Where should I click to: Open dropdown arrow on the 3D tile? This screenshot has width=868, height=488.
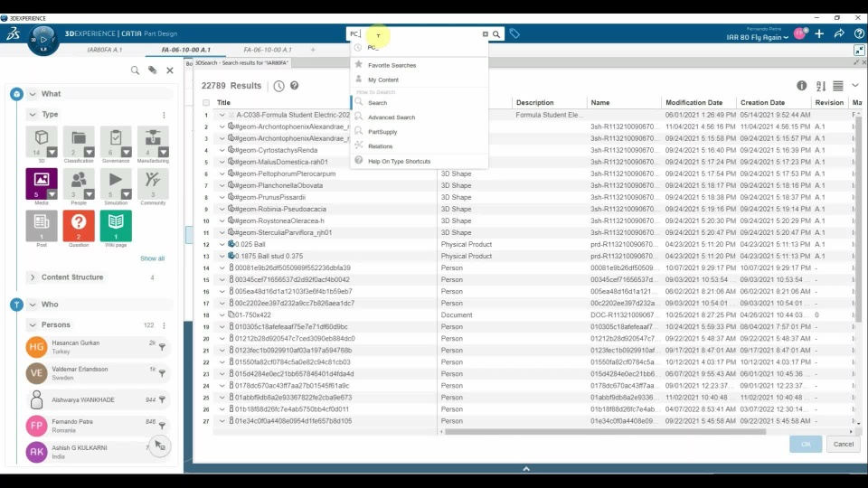coord(52,152)
